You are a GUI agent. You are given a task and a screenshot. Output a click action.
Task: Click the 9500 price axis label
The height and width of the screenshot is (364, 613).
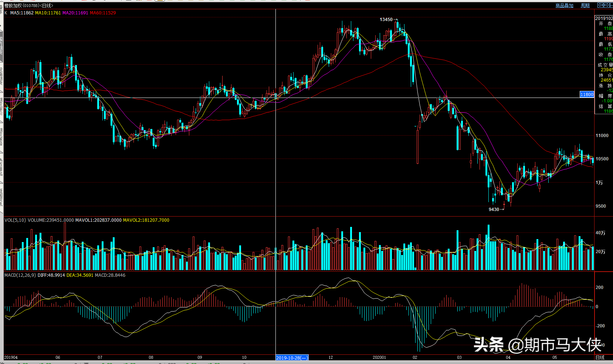[601, 206]
